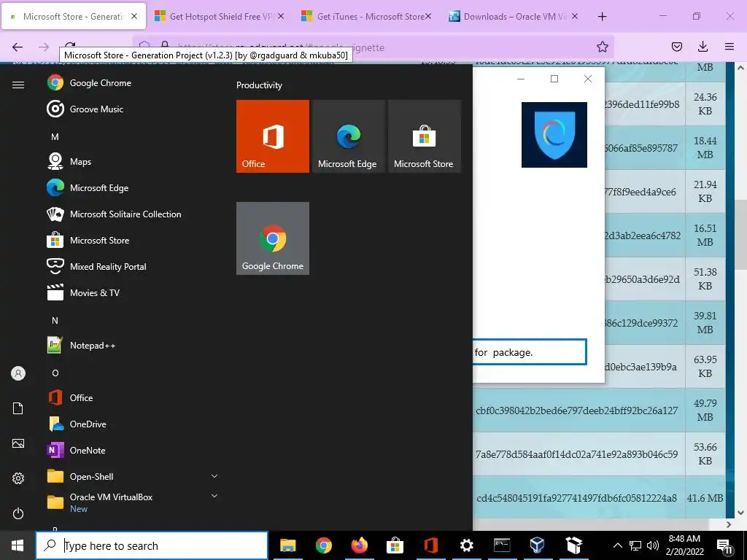This screenshot has height=560, width=747.
Task: Open the package installer icon on taskbar
Action: [573, 545]
